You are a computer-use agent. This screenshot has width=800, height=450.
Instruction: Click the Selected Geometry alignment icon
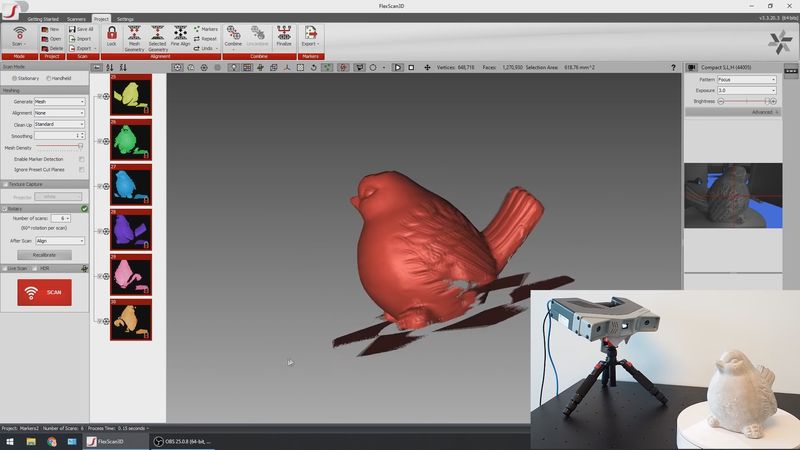(157, 36)
